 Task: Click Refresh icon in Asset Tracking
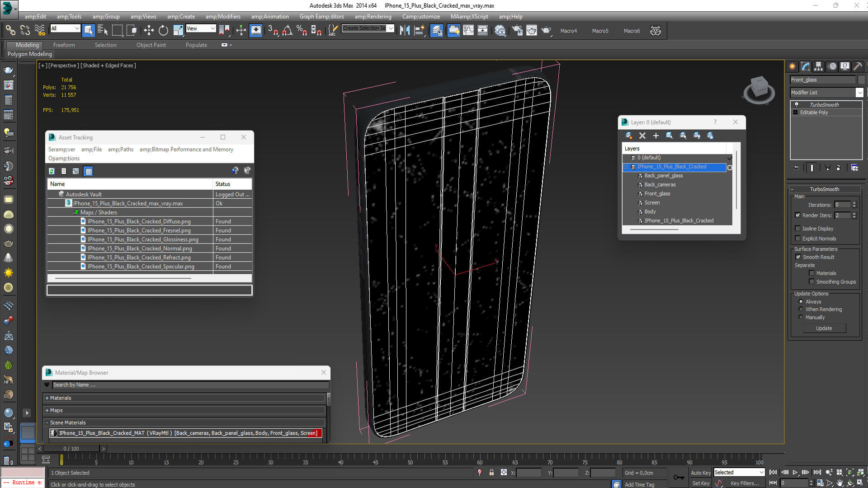pos(52,171)
